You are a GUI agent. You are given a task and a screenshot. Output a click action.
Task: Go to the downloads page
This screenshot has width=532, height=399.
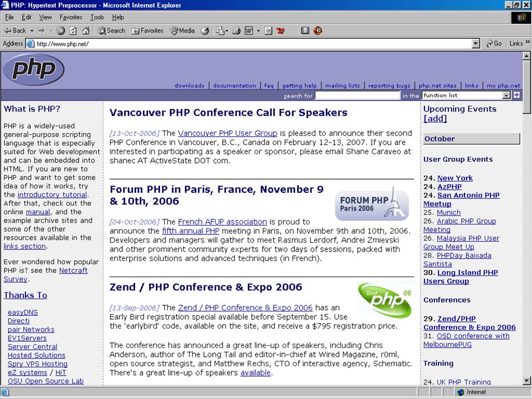click(x=190, y=85)
